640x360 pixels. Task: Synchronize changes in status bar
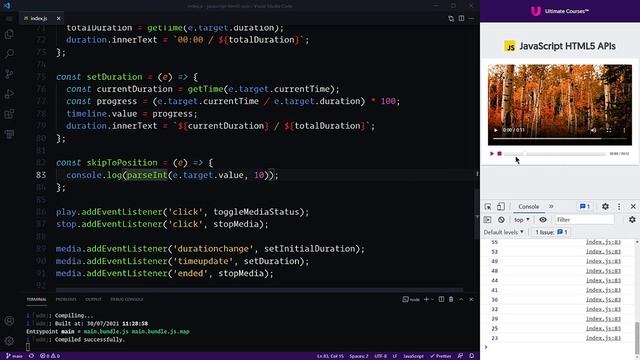coord(31,356)
